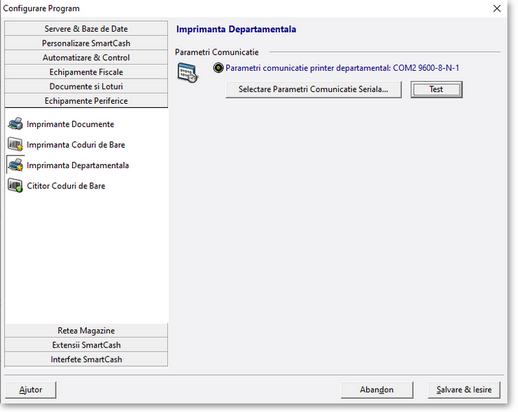Click the Imprimanta Coduri de Bare icon
This screenshot has width=518, height=412.
tap(15, 145)
